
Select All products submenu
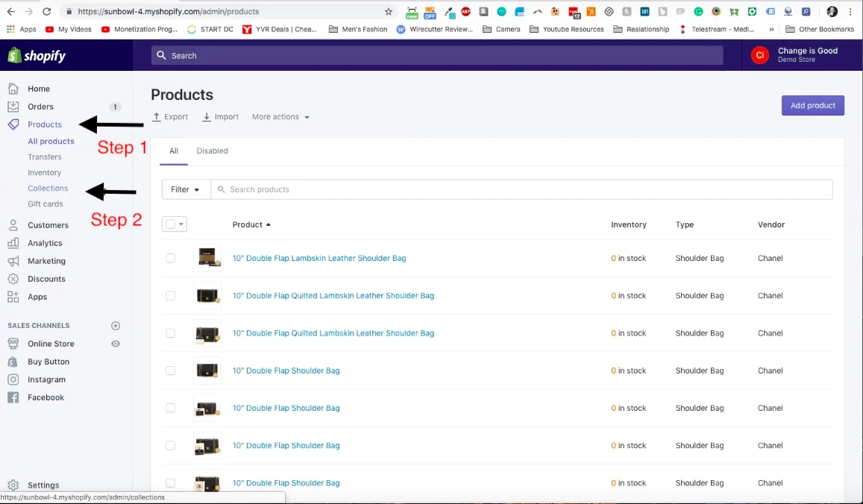tap(51, 142)
